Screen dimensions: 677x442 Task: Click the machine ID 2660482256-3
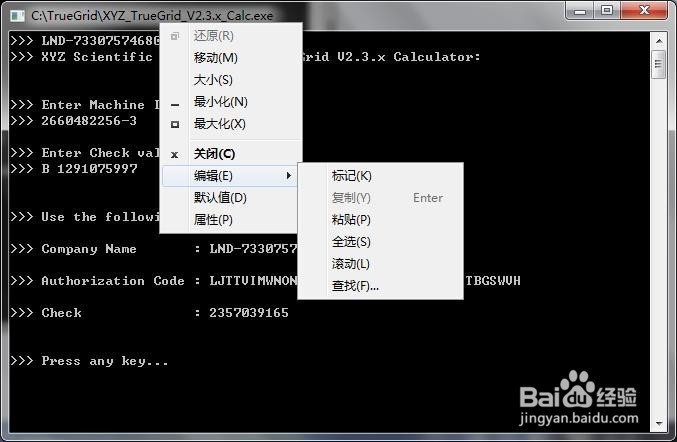pyautogui.click(x=89, y=120)
